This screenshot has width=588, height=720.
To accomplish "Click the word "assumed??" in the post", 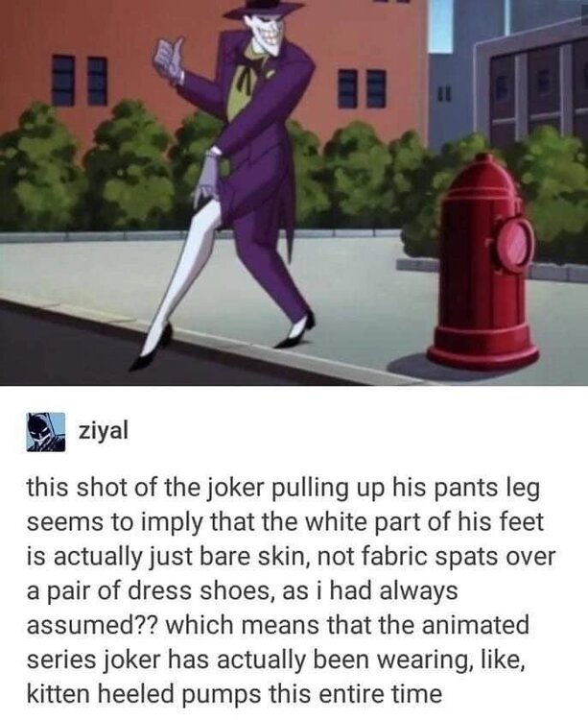I will click(x=92, y=626).
